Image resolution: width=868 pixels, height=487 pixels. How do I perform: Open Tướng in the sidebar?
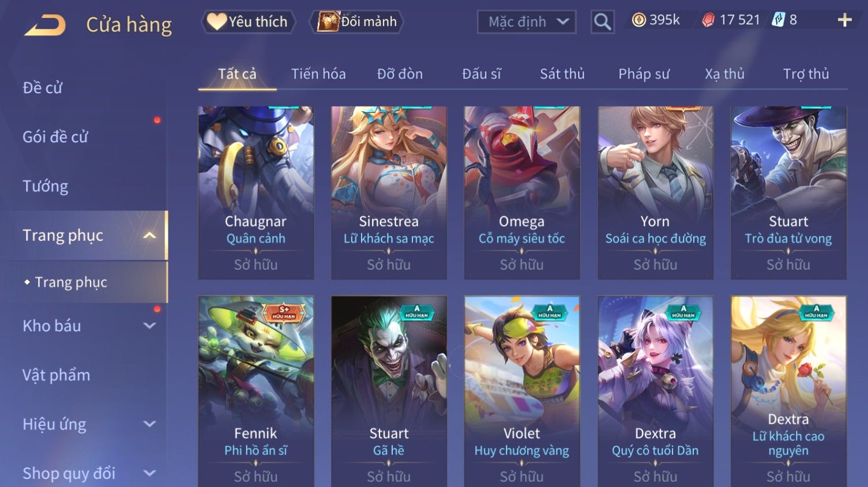pyautogui.click(x=46, y=186)
